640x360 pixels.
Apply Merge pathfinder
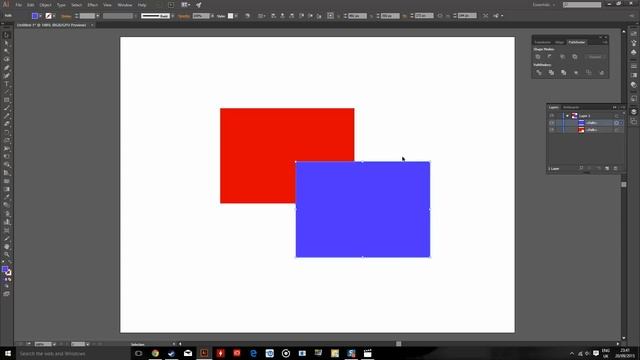(564, 73)
